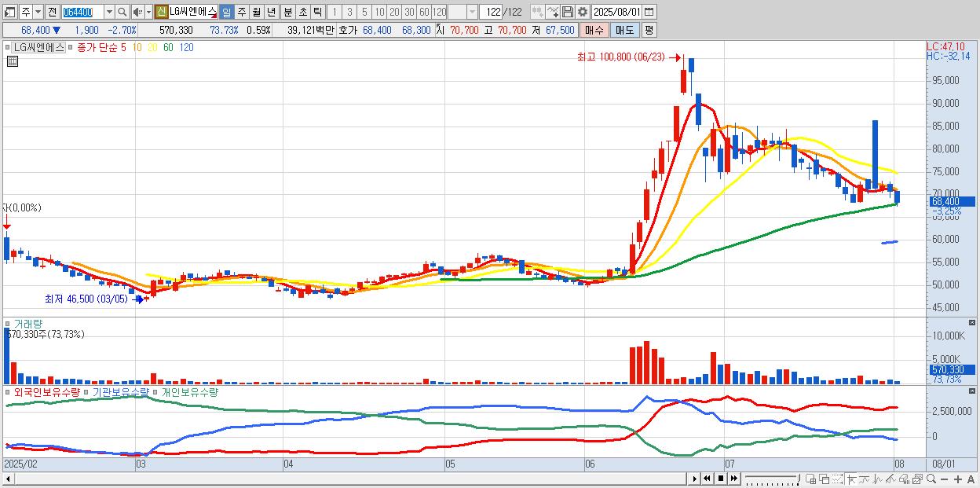This screenshot has height=488, width=980.
Task: Click the LG씨엔에스 chart legend label
Action: click(x=40, y=47)
